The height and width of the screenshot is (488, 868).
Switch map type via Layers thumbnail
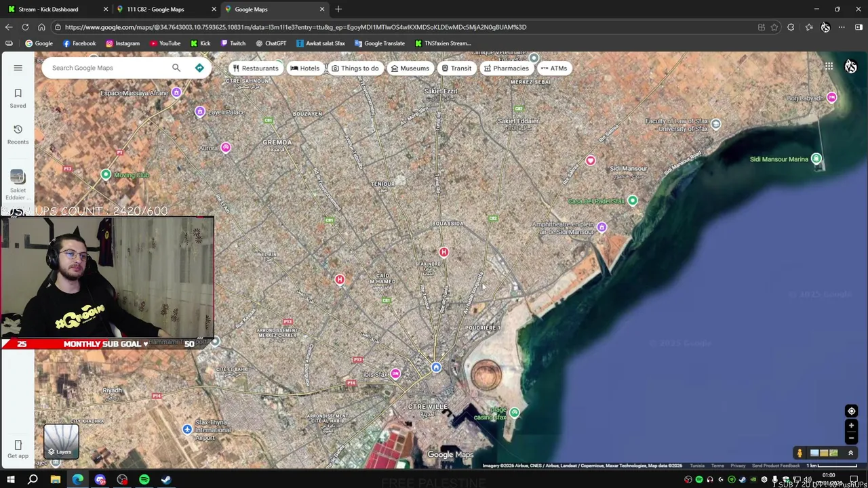[x=61, y=441]
